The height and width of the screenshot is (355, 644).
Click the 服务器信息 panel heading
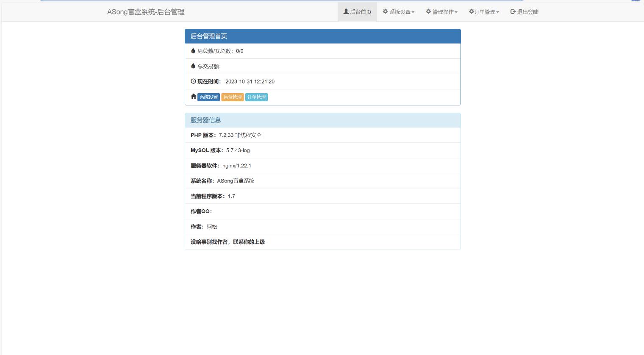click(x=206, y=120)
